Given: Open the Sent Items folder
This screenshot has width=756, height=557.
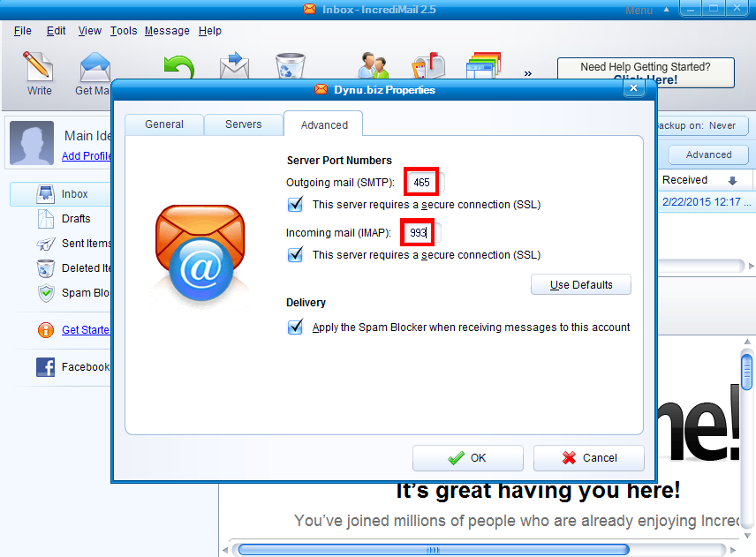Looking at the screenshot, I should point(73,244).
